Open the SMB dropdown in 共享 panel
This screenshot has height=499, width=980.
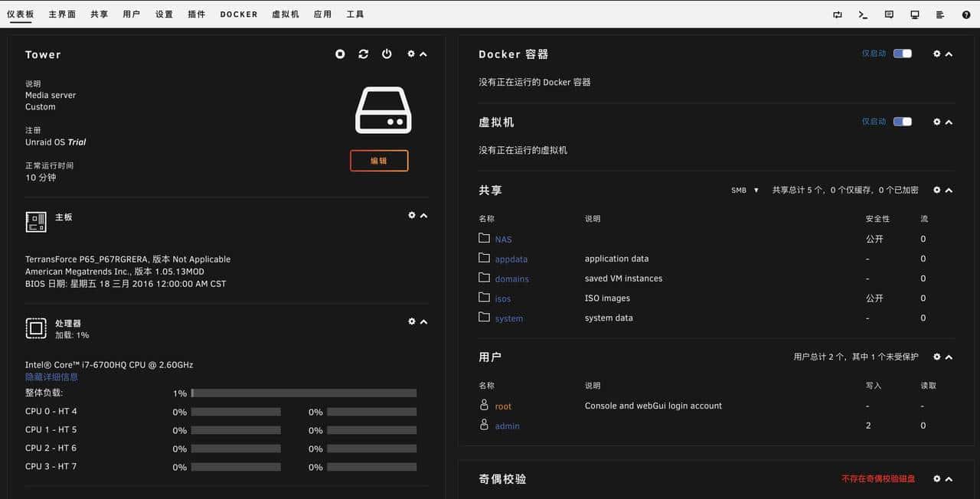743,190
